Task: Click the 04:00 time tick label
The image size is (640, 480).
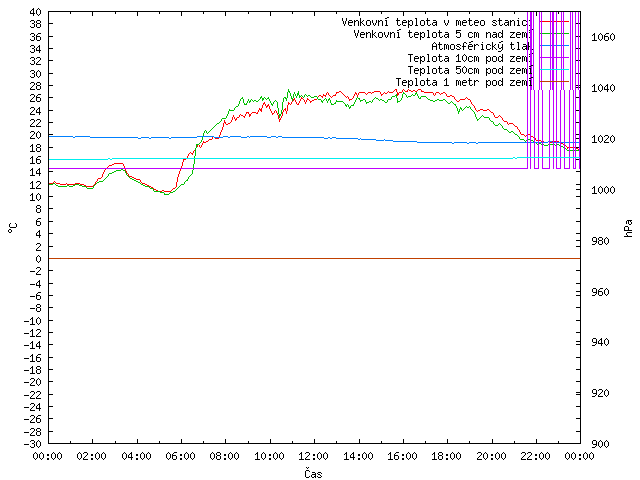Action: (x=136, y=456)
